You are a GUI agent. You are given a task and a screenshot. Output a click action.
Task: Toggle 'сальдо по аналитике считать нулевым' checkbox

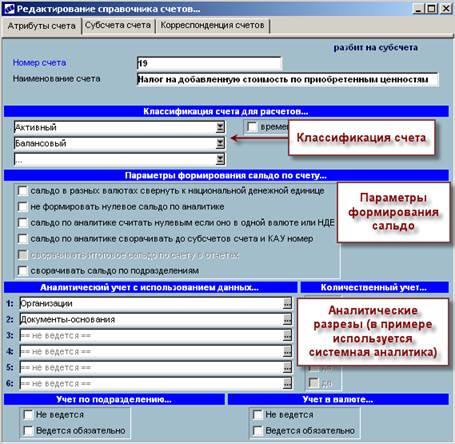[x=23, y=223]
